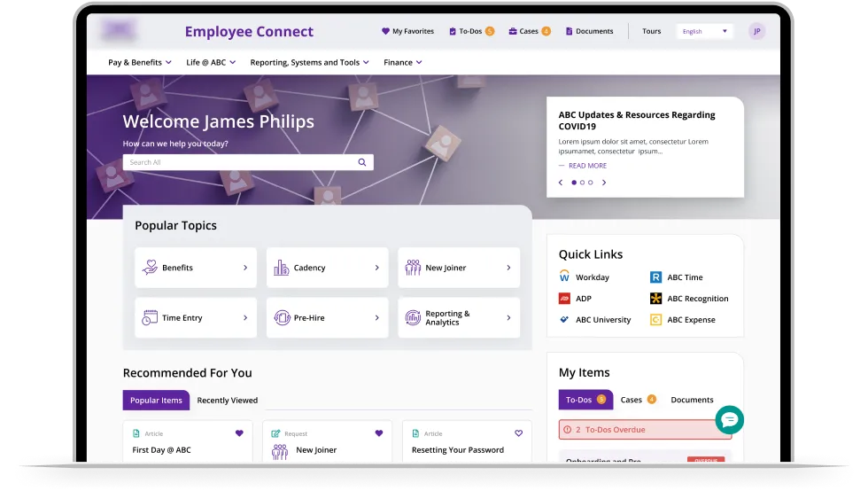Click the search magnifier icon
868x491 pixels.
362,162
